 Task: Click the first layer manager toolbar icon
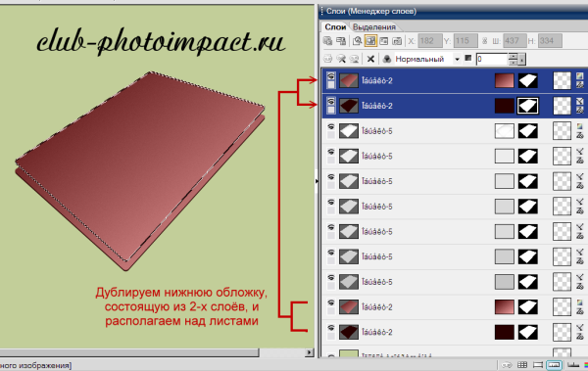[327, 40]
